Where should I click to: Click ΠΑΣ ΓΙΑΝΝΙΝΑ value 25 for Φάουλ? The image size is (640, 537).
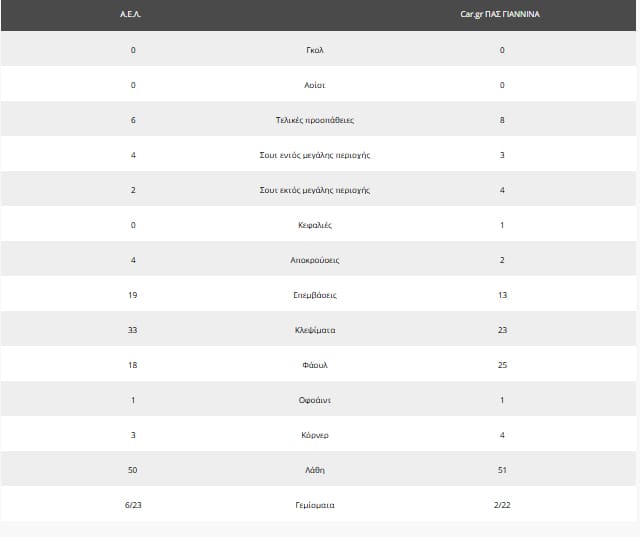pyautogui.click(x=501, y=365)
